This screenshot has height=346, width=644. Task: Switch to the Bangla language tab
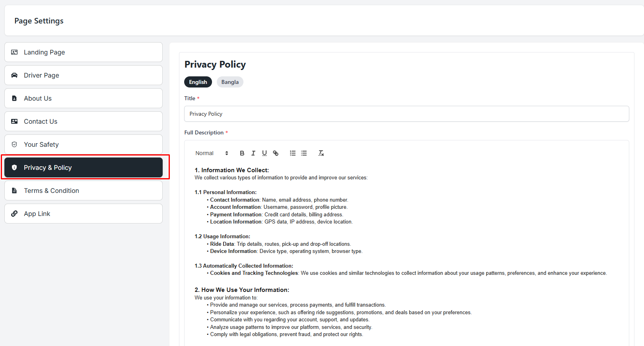point(230,82)
